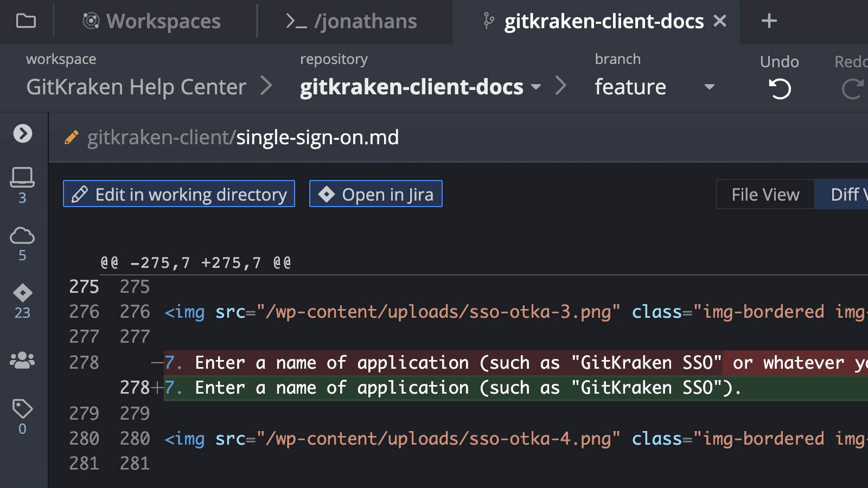The width and height of the screenshot is (868, 488).
Task: Click the terminal prompt icon on the /jonathans tab
Action: pyautogui.click(x=296, y=21)
